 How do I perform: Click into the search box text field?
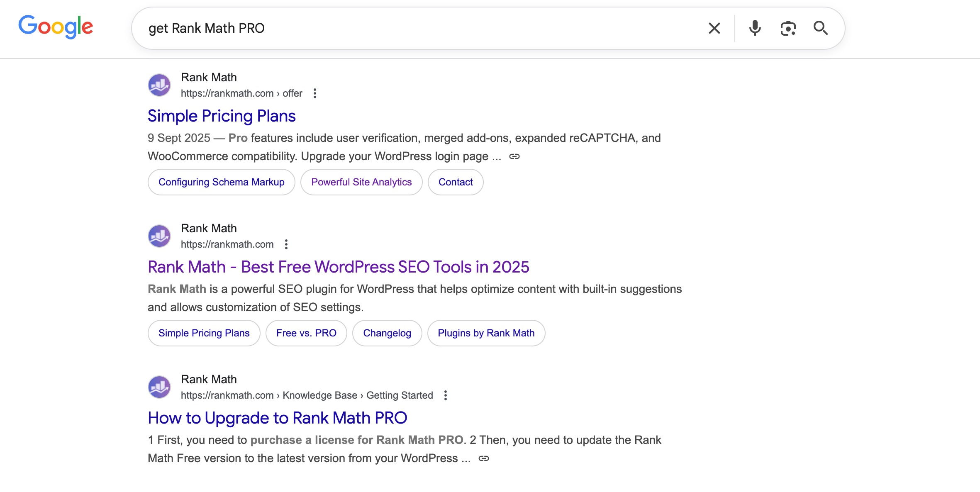(415, 28)
